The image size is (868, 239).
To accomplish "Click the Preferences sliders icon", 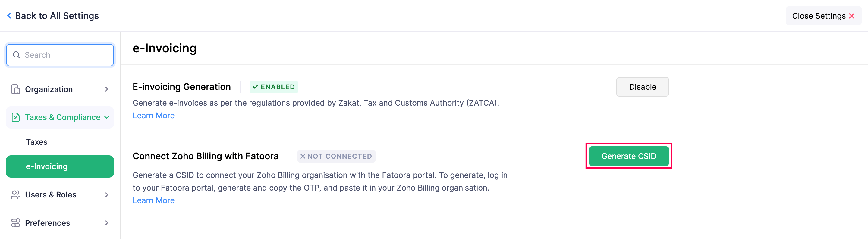I will [x=15, y=223].
